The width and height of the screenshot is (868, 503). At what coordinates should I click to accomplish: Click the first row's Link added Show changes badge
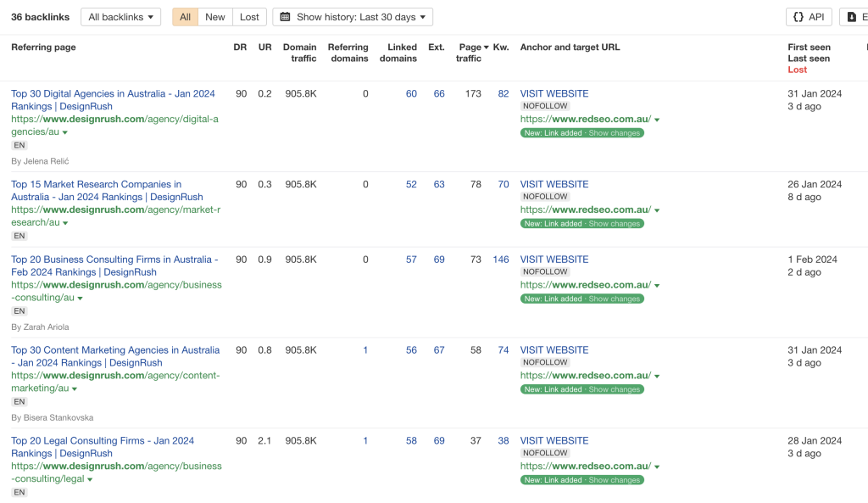581,133
